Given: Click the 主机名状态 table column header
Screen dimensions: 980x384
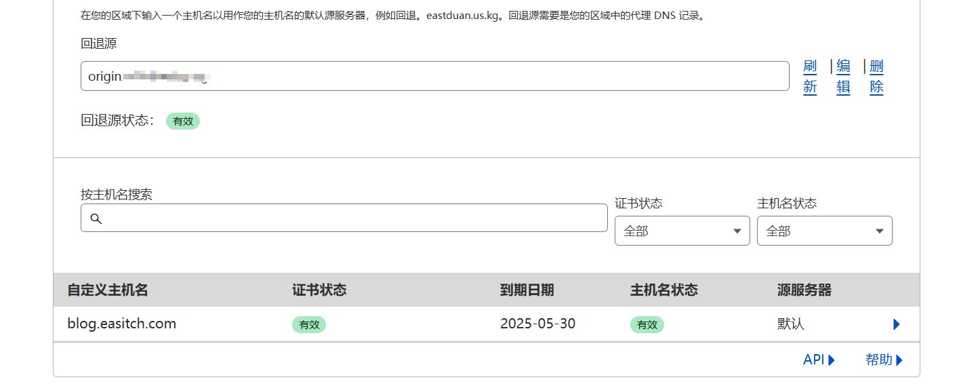Looking at the screenshot, I should pyautogui.click(x=663, y=290).
